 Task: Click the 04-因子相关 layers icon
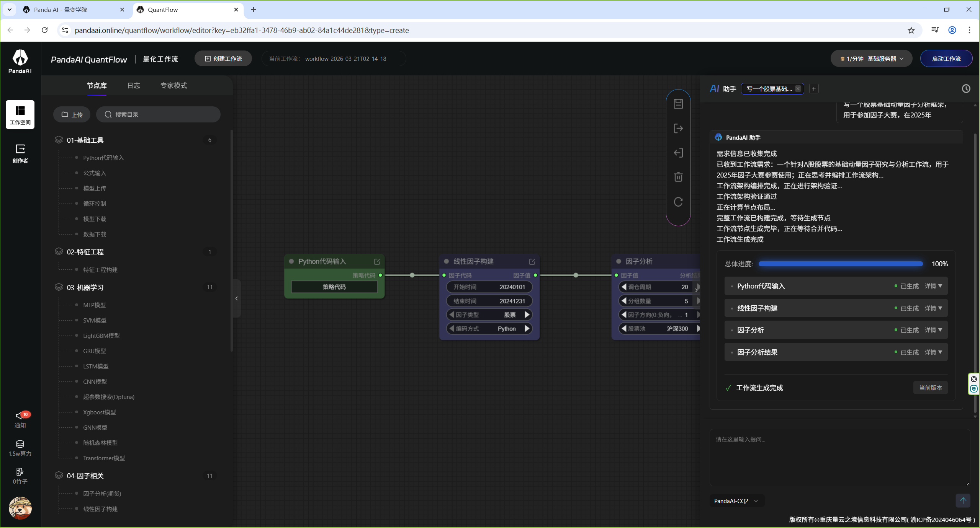[59, 475]
